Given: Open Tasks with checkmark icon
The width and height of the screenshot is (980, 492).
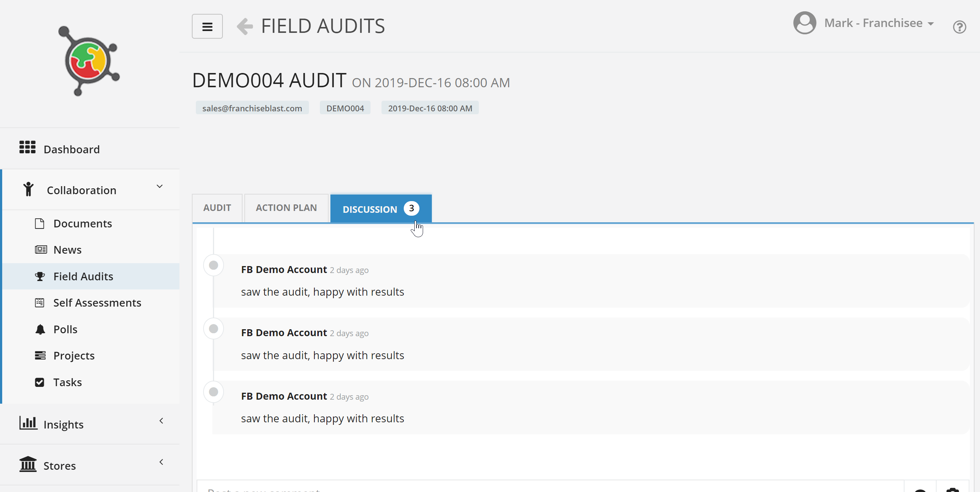Looking at the screenshot, I should (x=67, y=383).
